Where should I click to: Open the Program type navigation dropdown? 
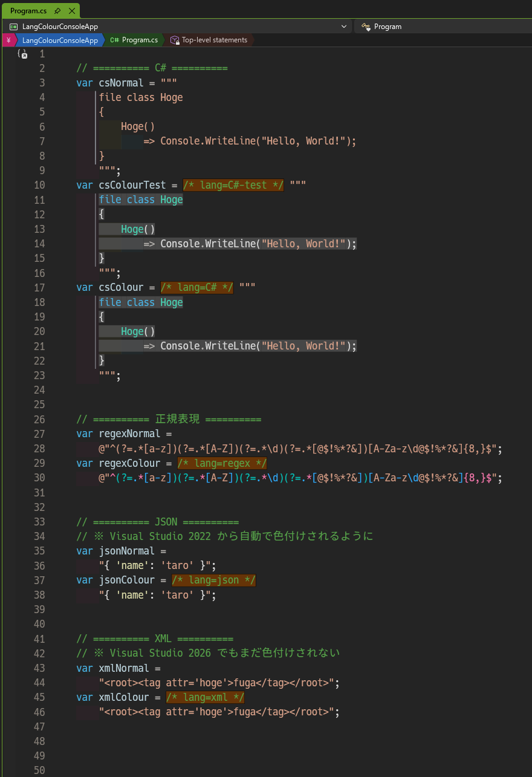(x=444, y=27)
